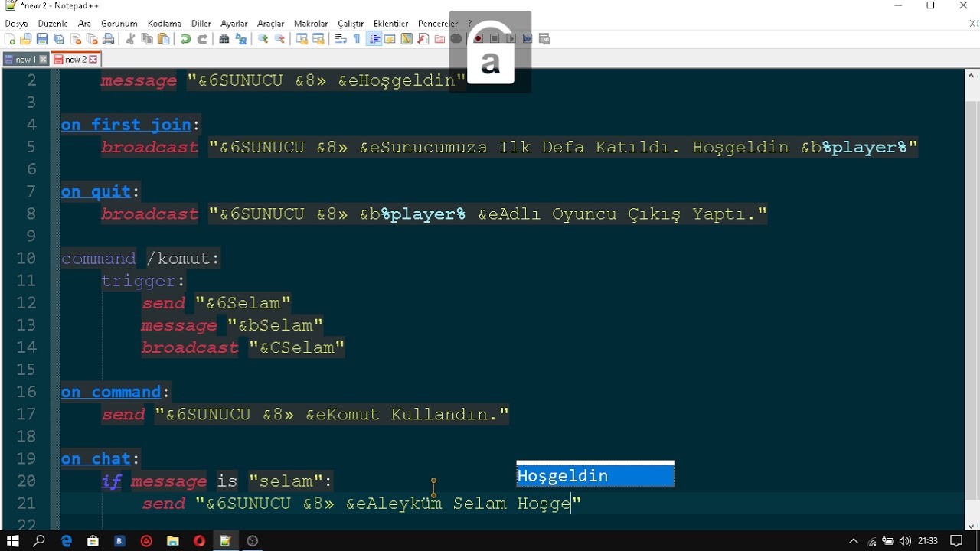Toggle synchronized vertical scrolling

pos(303,39)
